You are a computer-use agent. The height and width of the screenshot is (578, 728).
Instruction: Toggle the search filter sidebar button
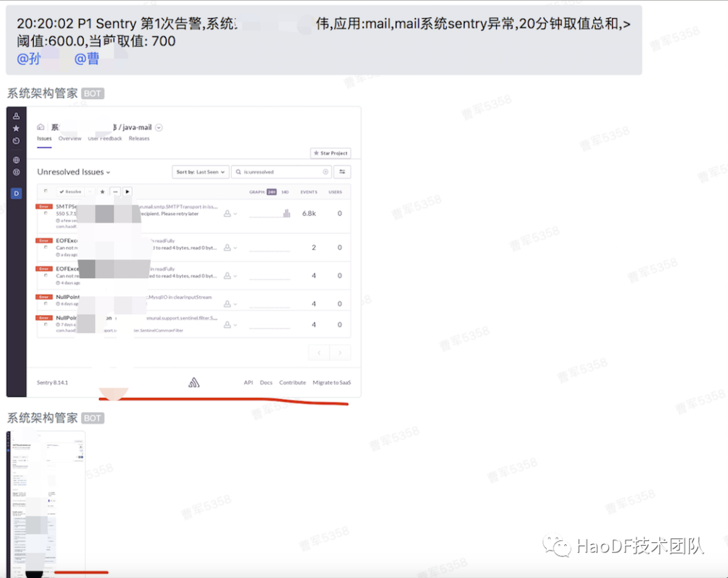click(x=342, y=172)
